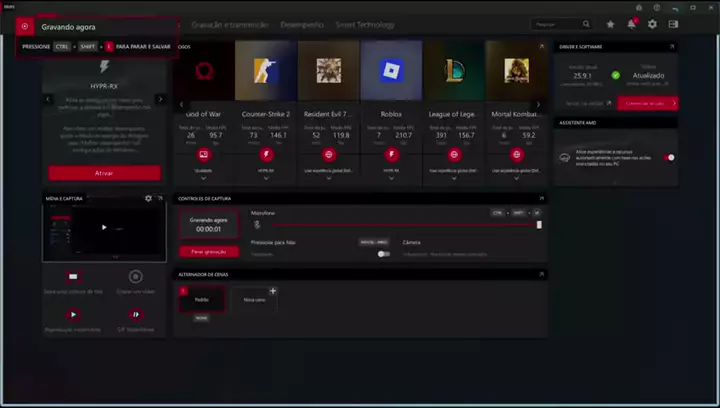Open the notifications bell icon
This screenshot has height=408, width=720.
[x=632, y=24]
